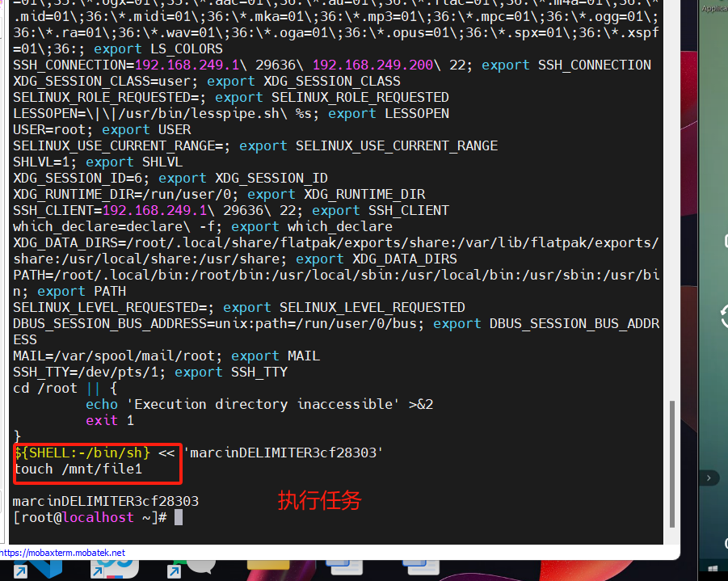Click the quoted 'marcinDELIMITER3cf28303' heredoc tag
Viewport: 728px width, 581px height.
pos(284,453)
